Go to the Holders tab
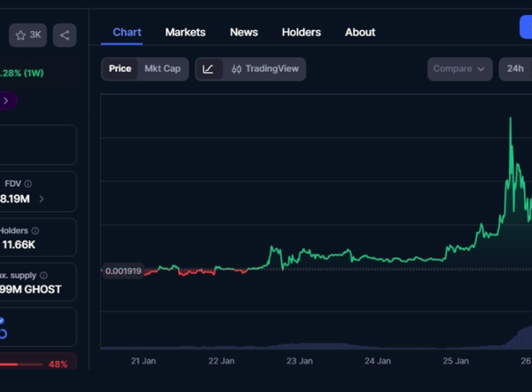The image size is (532, 392). pos(301,32)
